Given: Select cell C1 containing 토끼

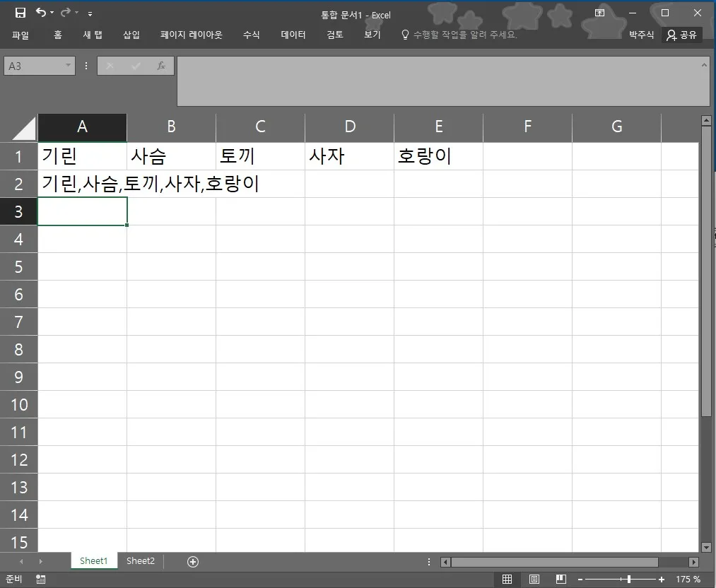Looking at the screenshot, I should pos(260,157).
